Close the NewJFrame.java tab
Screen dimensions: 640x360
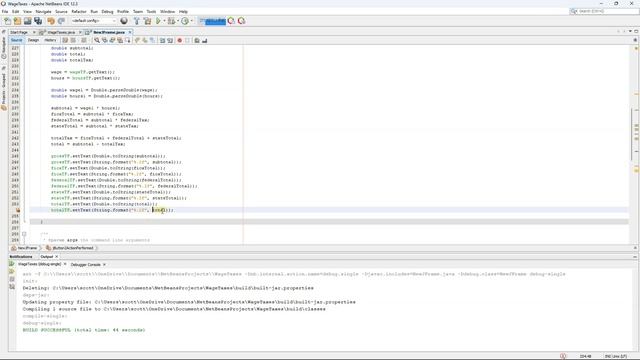click(130, 32)
